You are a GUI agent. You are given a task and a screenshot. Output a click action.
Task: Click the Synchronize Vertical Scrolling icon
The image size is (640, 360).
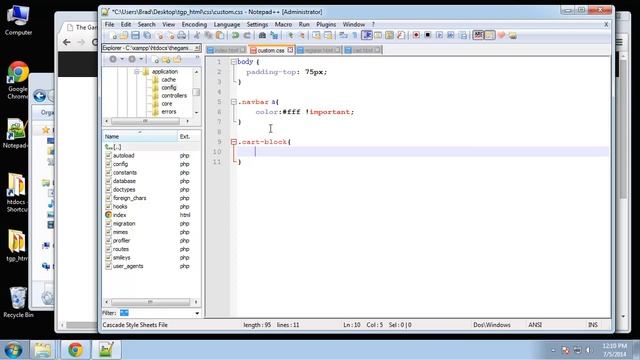(x=316, y=36)
